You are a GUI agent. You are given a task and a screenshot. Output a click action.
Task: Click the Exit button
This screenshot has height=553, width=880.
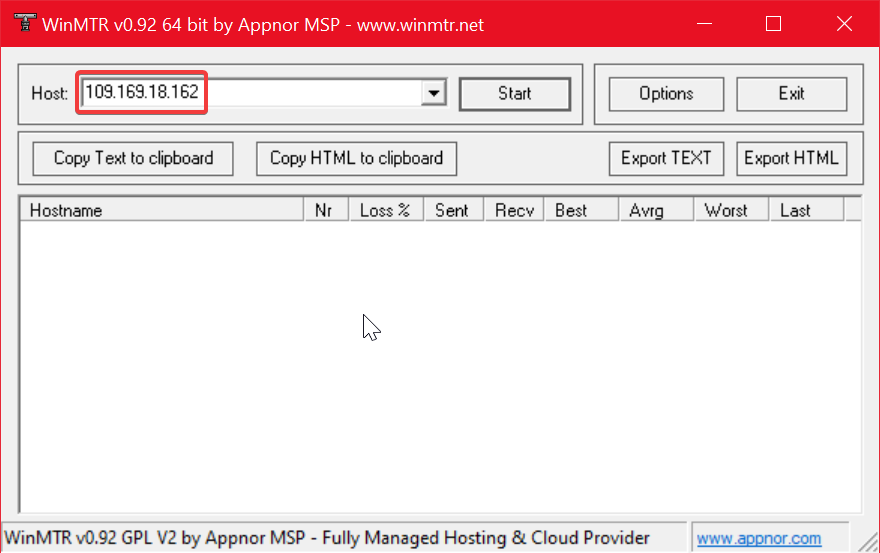coord(791,94)
